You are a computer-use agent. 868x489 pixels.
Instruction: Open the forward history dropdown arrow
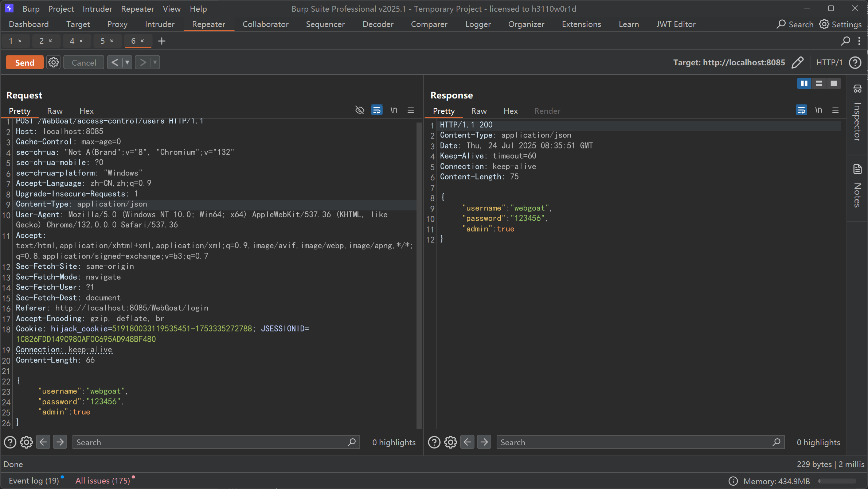pos(155,62)
